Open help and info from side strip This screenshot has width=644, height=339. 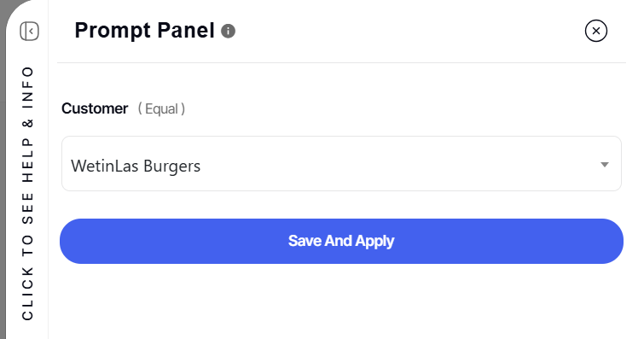point(27,193)
